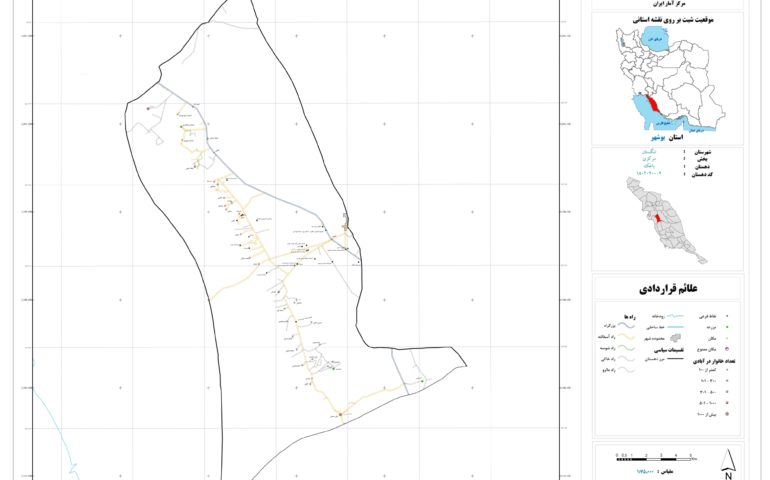Viewport: 770px width, 480px height.
Task: Click the orange village dot on southern road
Action: 339,413
